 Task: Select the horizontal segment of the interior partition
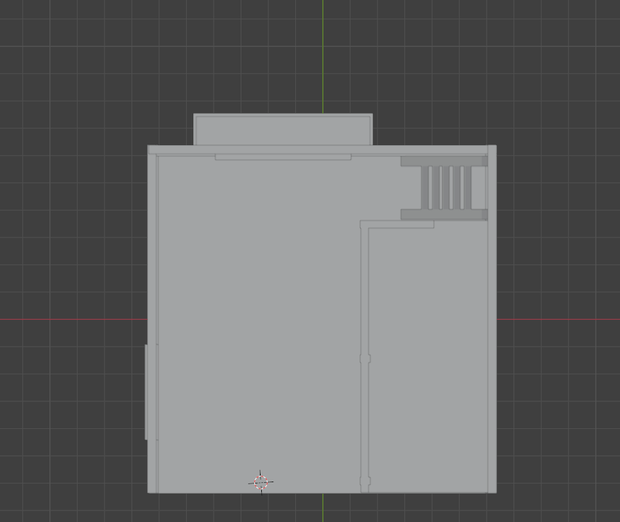[x=397, y=224]
